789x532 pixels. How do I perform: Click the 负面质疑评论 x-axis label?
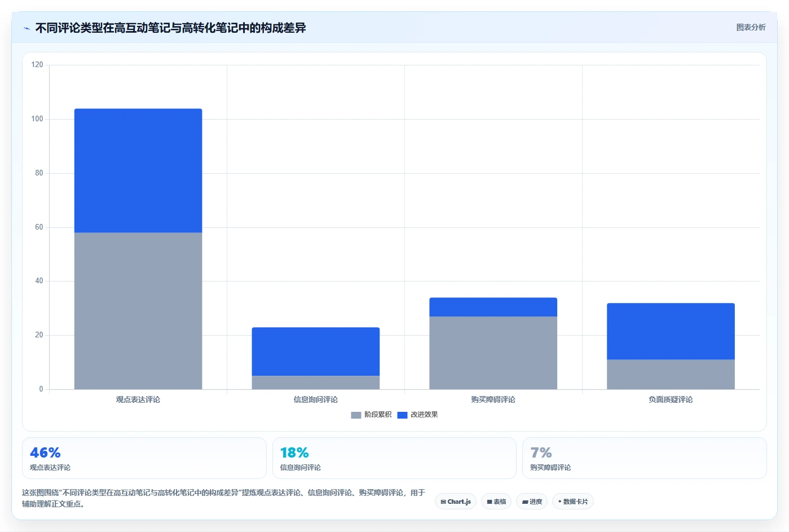[671, 399]
